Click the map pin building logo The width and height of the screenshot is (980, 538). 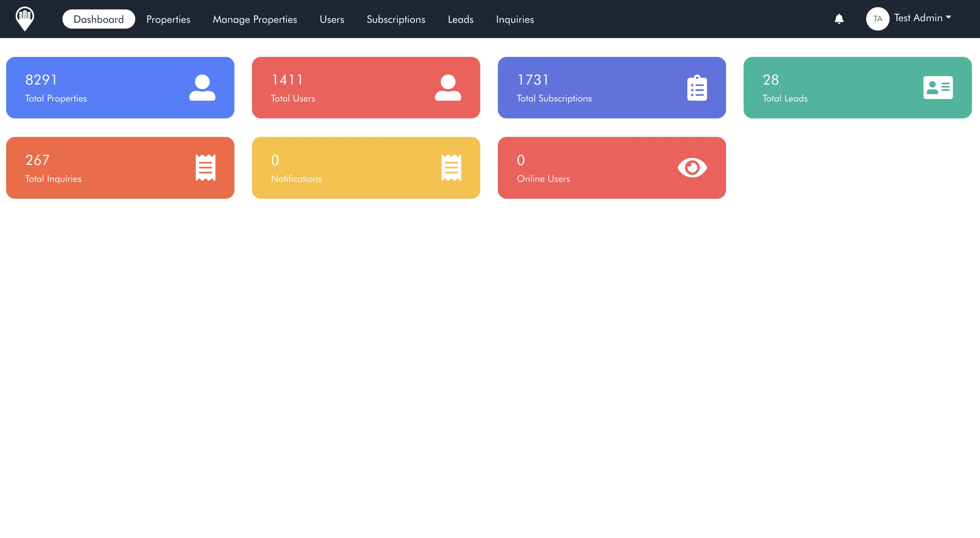(x=25, y=18)
